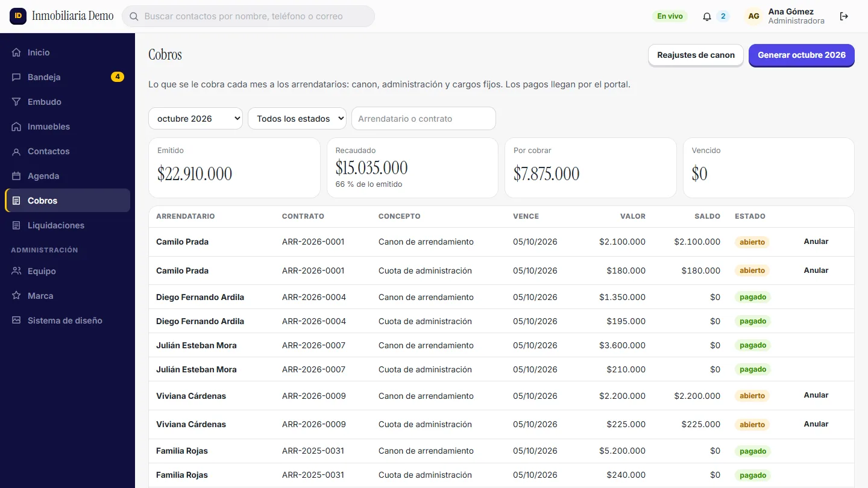This screenshot has width=868, height=488.
Task: Click the VENCE column header
Action: click(x=526, y=216)
